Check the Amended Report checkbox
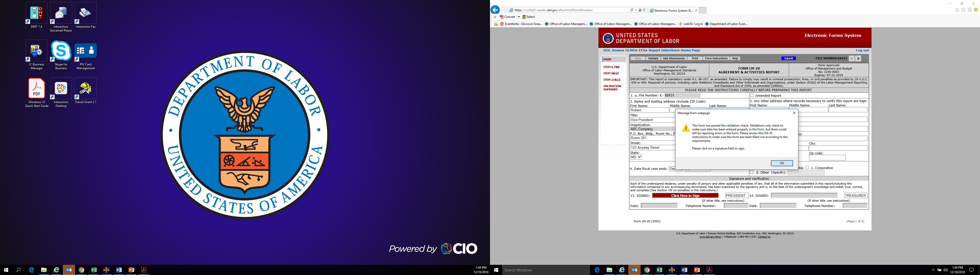This screenshot has width=980, height=275. click(x=752, y=95)
